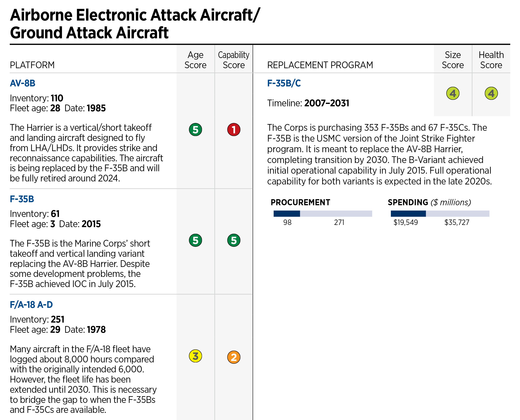Select the F-35B/C size score 4 badge
Image resolution: width=520 pixels, height=420 pixels.
[453, 93]
